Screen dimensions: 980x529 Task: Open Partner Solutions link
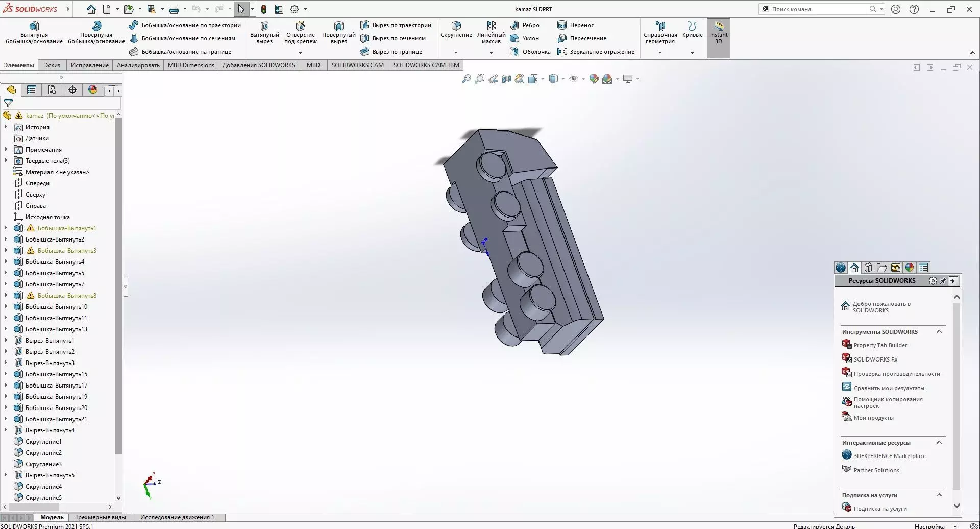click(x=876, y=470)
